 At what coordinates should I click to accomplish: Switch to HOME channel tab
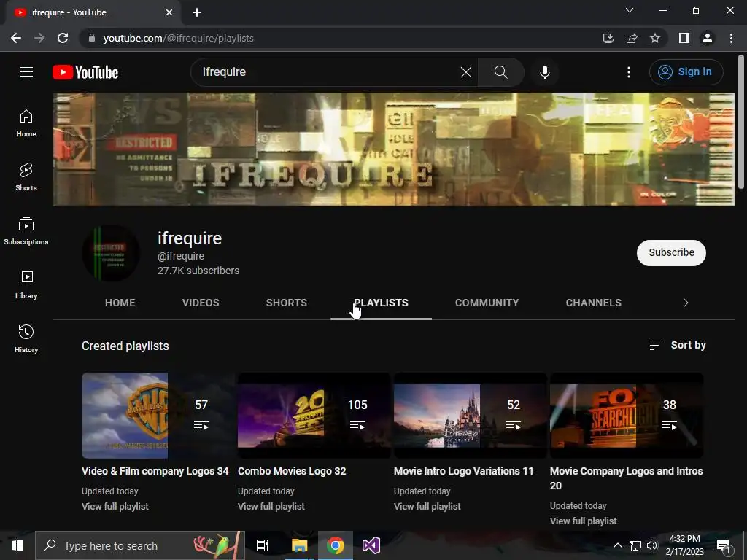pyautogui.click(x=120, y=303)
